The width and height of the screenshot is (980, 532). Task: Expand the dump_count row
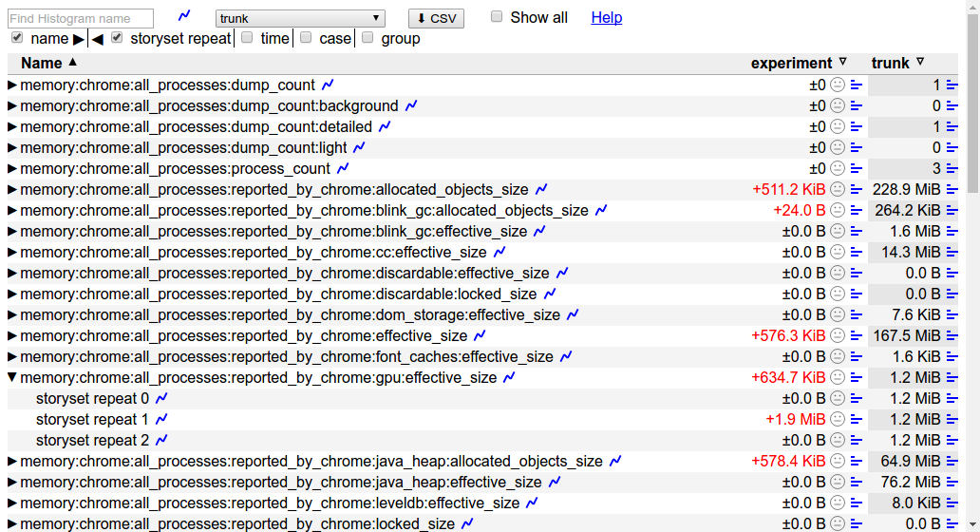point(12,85)
